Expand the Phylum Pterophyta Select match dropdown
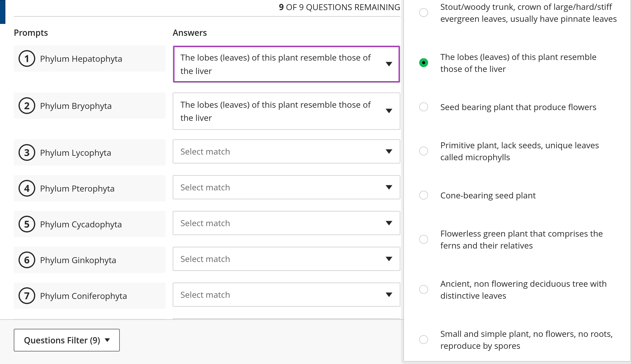Viewport: 631px width, 364px height. pos(286,187)
